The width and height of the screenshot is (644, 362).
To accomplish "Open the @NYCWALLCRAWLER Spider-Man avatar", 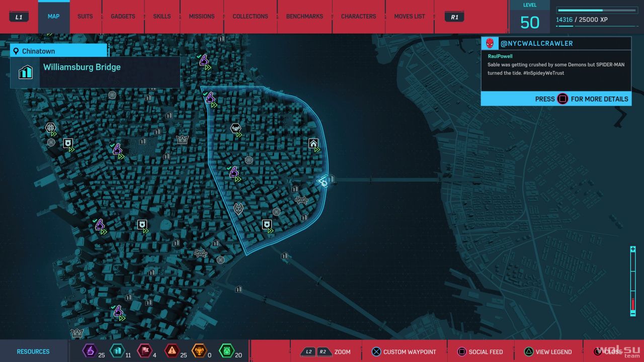I will click(490, 43).
